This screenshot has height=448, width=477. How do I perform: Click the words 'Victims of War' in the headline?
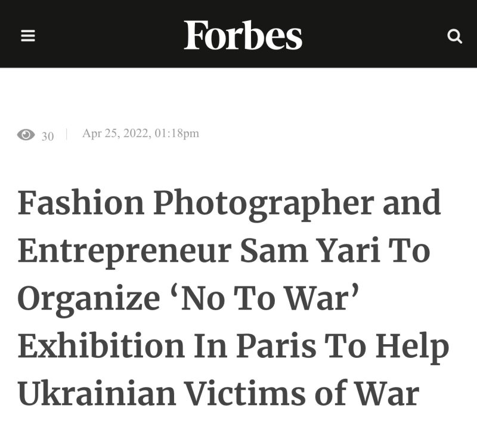click(301, 394)
